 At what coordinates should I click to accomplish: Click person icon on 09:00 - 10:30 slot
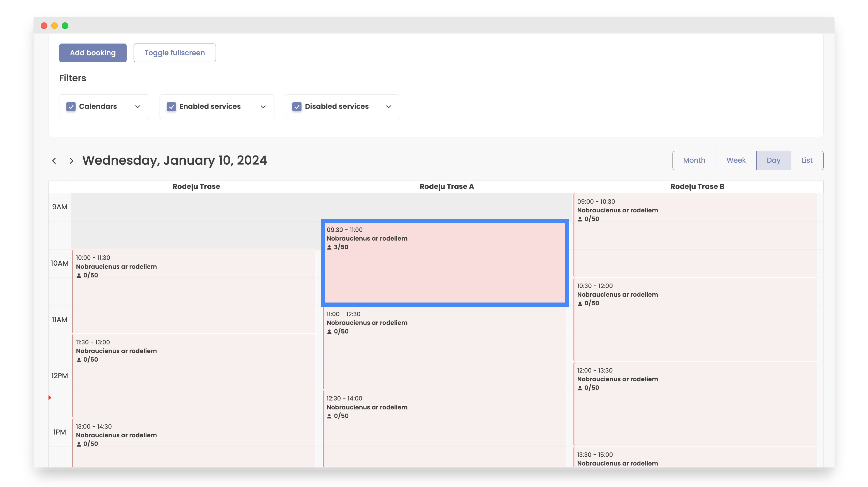pyautogui.click(x=580, y=219)
